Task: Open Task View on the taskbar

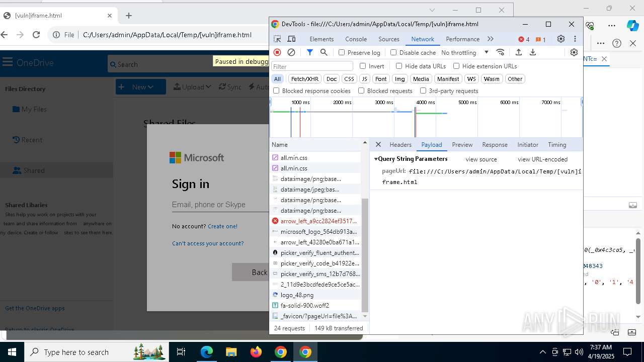Action: (181, 352)
